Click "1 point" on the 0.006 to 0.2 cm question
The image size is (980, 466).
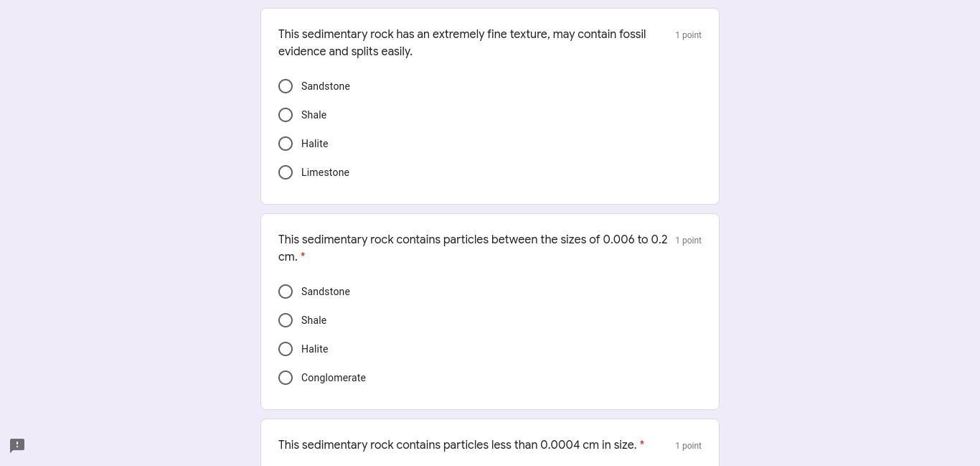[x=688, y=241]
